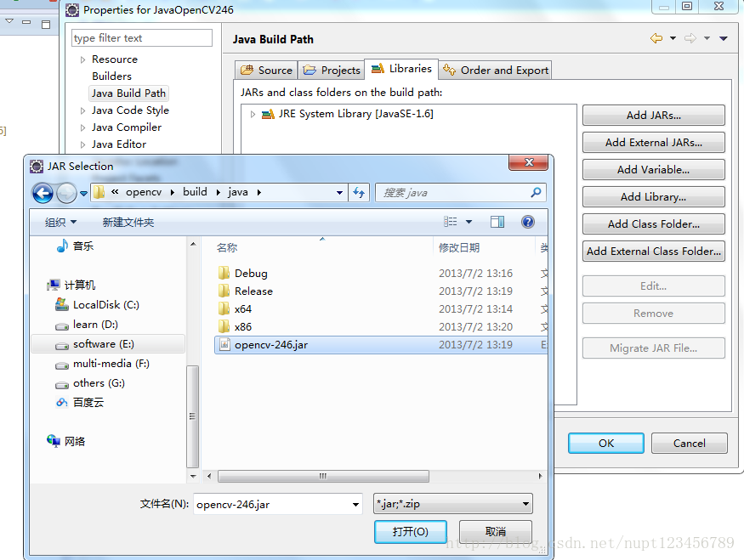
Task: Switch to the Source tab
Action: pos(266,71)
